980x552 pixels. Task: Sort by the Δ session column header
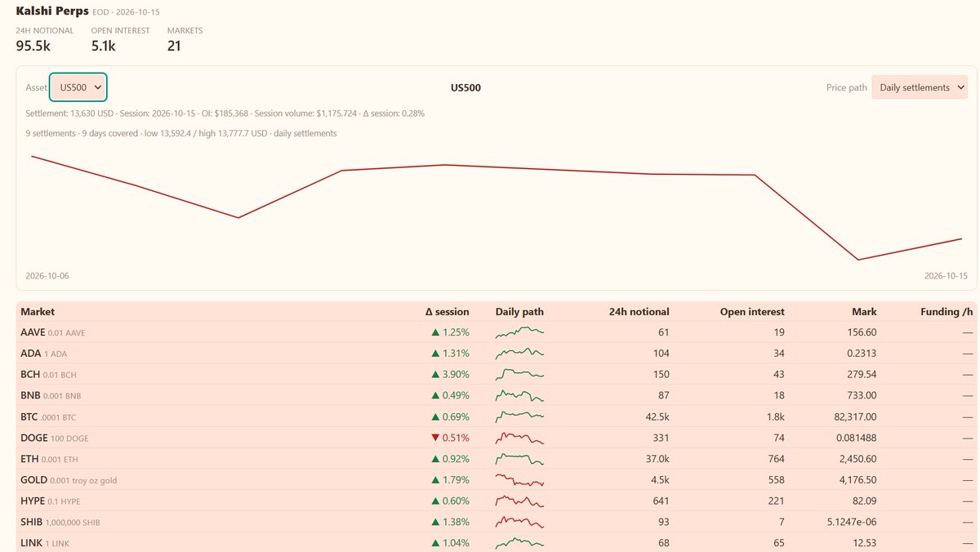pyautogui.click(x=448, y=312)
